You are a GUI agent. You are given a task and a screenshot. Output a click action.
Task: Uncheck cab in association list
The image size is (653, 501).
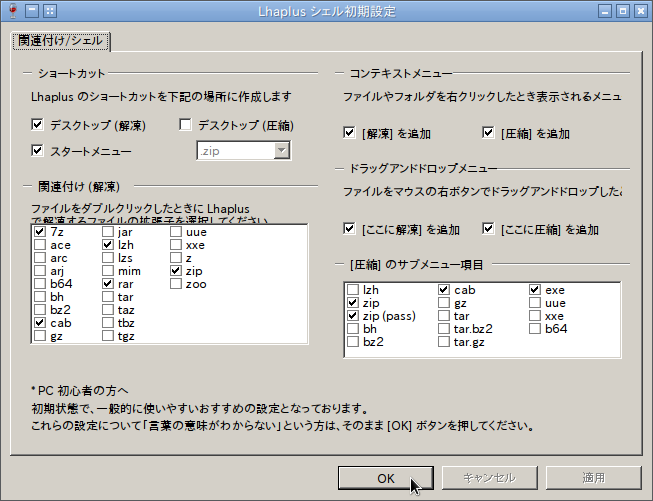(40, 322)
